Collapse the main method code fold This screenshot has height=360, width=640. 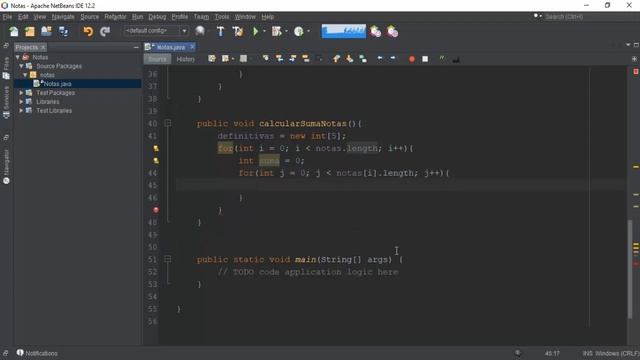point(167,259)
